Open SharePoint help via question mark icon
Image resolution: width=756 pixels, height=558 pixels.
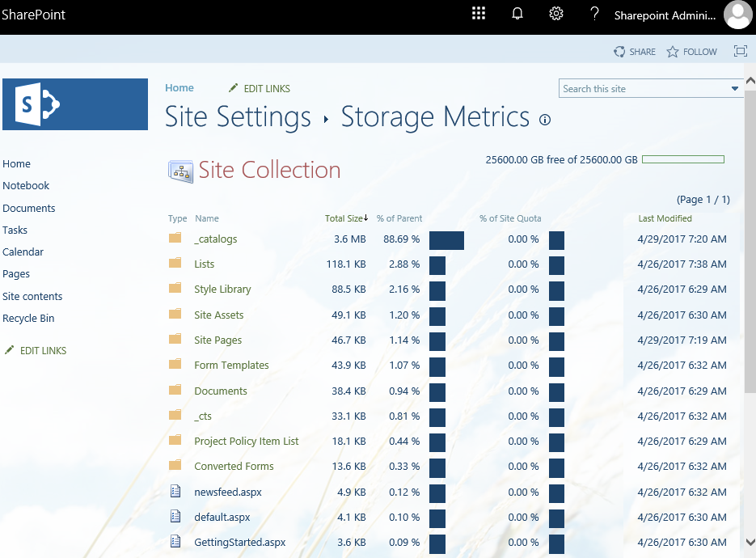point(594,13)
